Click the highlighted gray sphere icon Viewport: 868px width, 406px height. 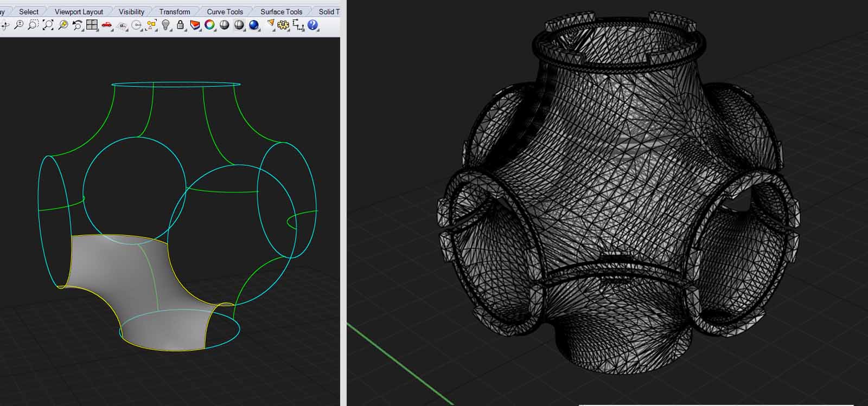239,25
